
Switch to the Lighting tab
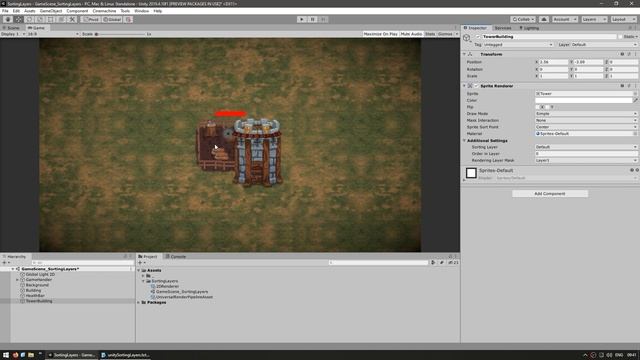tap(529, 28)
